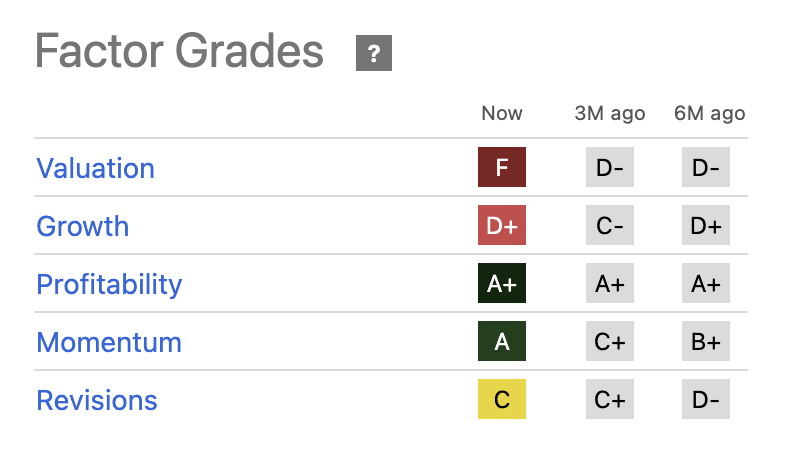This screenshot has height=458, width=788.
Task: Click the current Profitability A+ dark badge
Action: click(502, 283)
